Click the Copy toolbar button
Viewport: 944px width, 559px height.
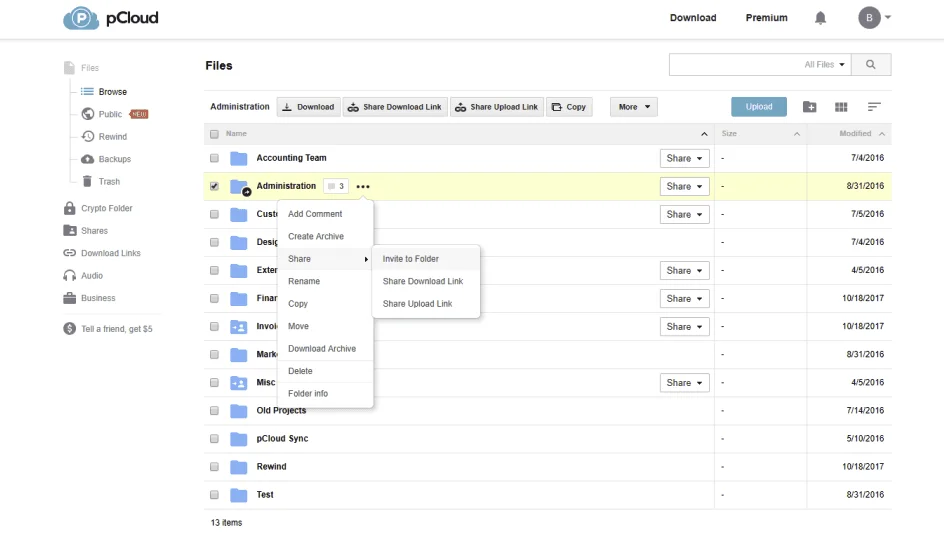tap(570, 107)
